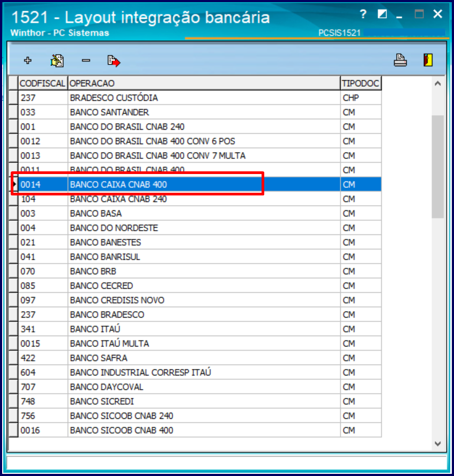Image resolution: width=454 pixels, height=476 pixels.
Task: Click the minus icon to delete layout
Action: click(86, 61)
